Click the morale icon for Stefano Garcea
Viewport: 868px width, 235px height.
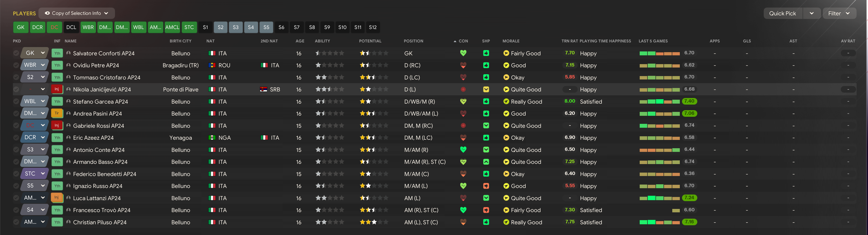506,101
